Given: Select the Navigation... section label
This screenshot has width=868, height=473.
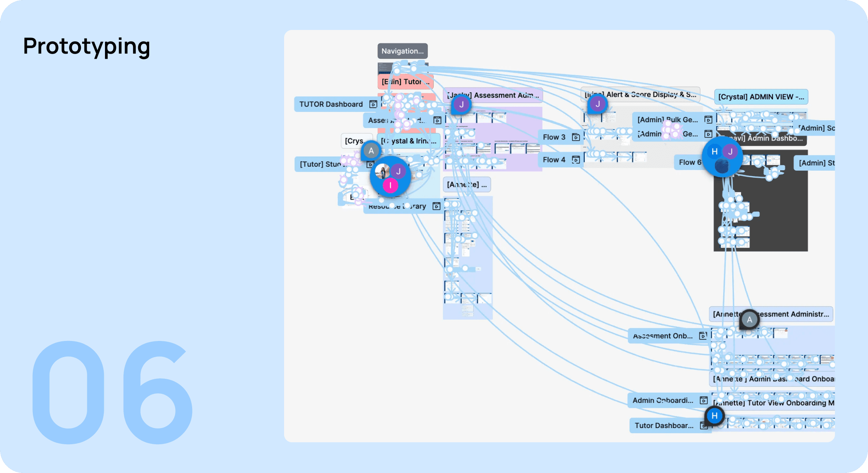Looking at the screenshot, I should pyautogui.click(x=402, y=51).
